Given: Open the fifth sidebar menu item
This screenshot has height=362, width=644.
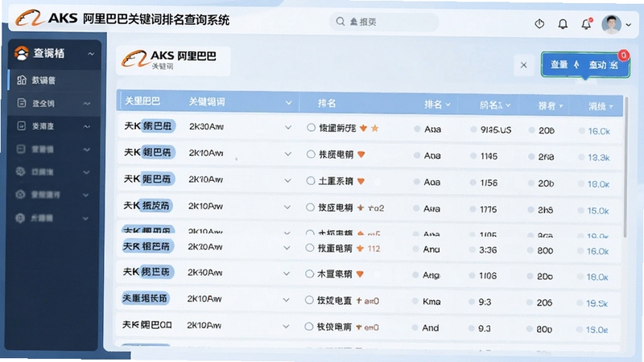Looking at the screenshot, I should (53, 172).
